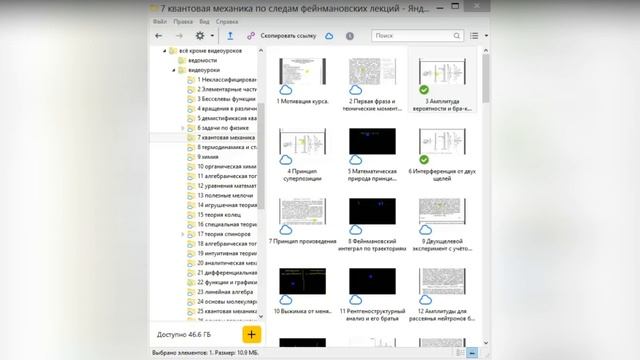Expand the '6 задачи по физике' folder
This screenshot has width=640, height=360.
[x=182, y=128]
